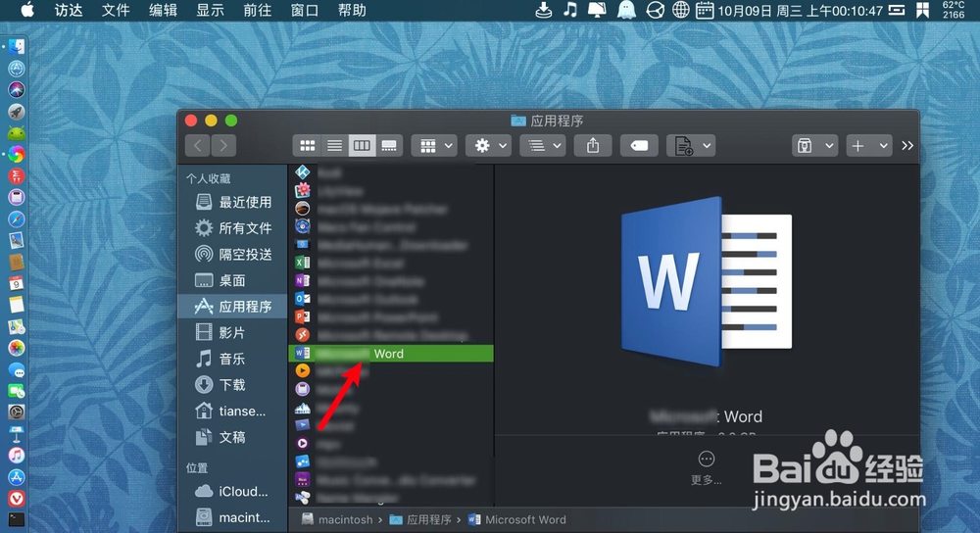The image size is (980, 533).
Task: Select the macOS Mojave Patcher icon
Action: 303,208
